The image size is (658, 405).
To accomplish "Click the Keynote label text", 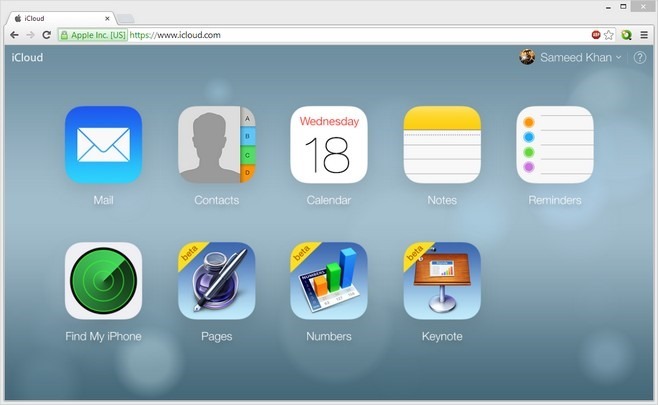I will tap(442, 337).
